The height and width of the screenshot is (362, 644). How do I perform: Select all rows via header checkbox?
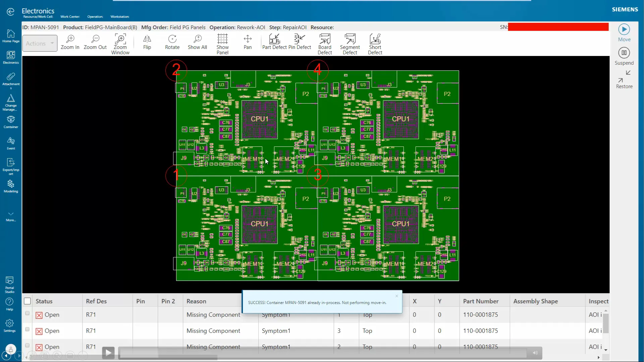tap(27, 301)
